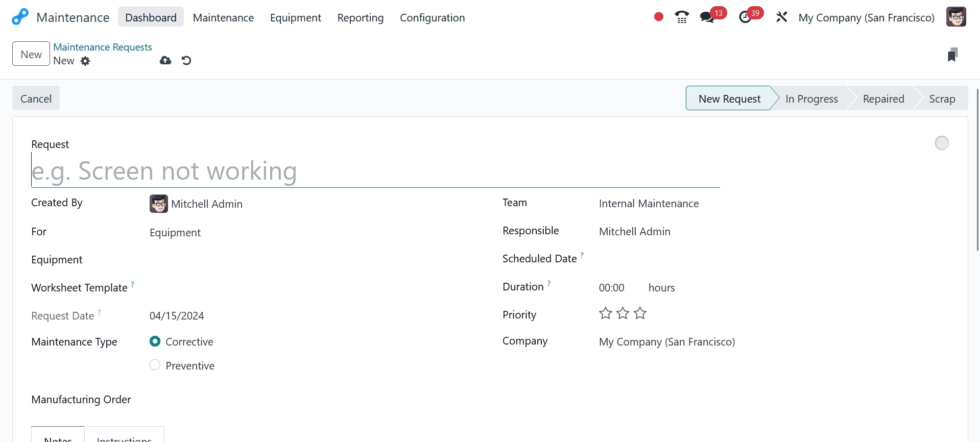Set stage to In Progress
Viewport: 980px width, 442px height.
pos(811,99)
